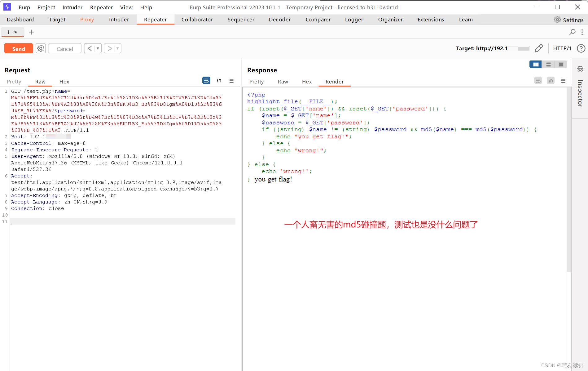Search Repeater tabs with magnifier icon
Image resolution: width=588 pixels, height=371 pixels.
tap(573, 32)
